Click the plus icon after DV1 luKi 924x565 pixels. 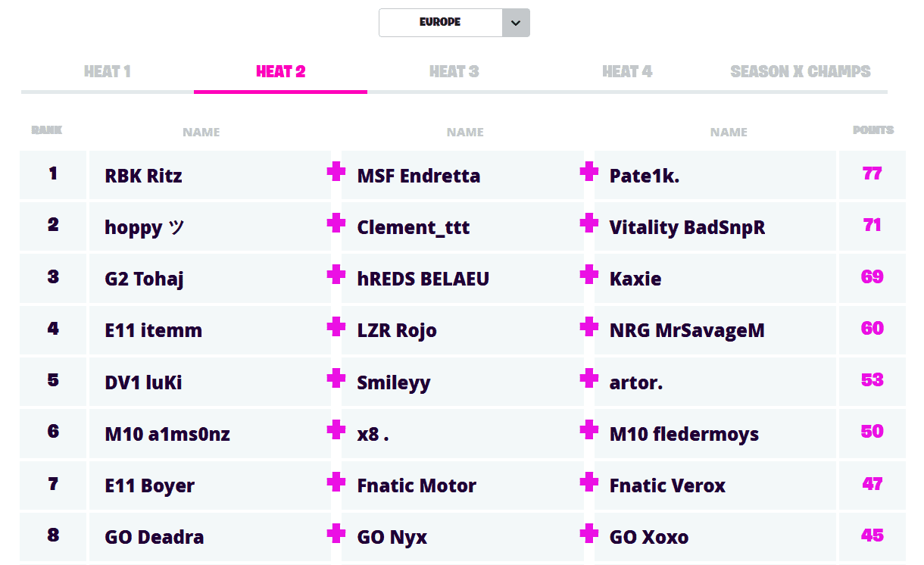pyautogui.click(x=336, y=379)
